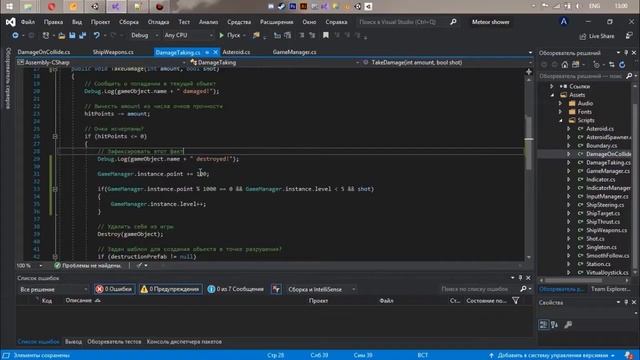The image size is (640, 360).
Task: Open the Assembly-CSharp project dropdown
Action: click(x=101, y=62)
